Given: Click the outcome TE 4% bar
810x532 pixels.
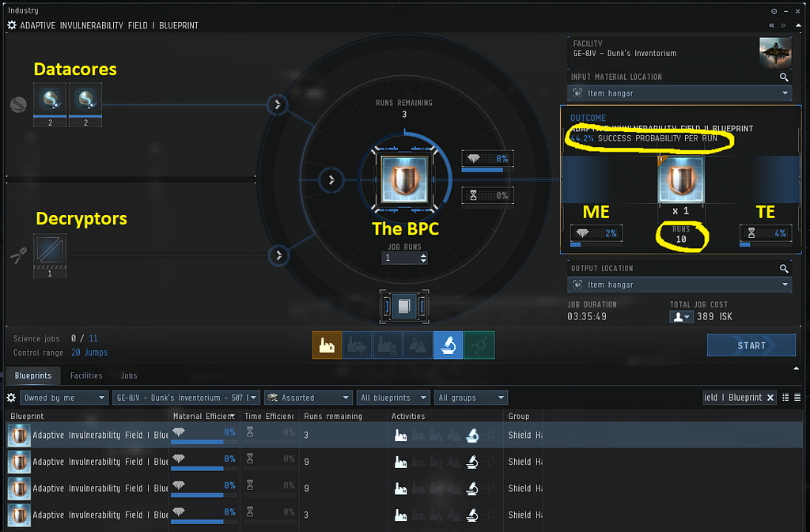Looking at the screenshot, I should (765, 236).
